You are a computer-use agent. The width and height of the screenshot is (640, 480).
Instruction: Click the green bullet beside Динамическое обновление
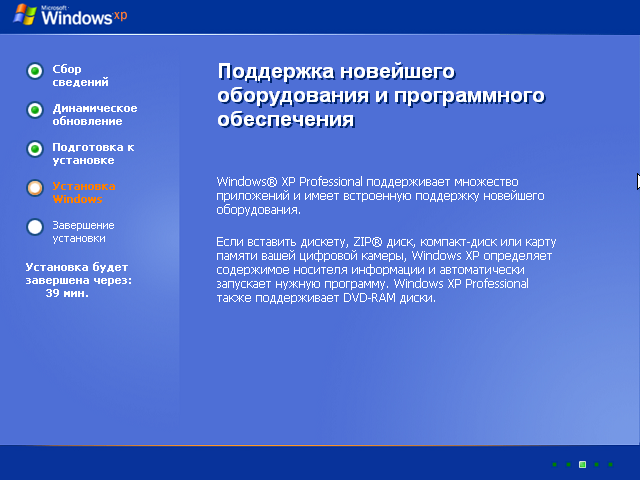pyautogui.click(x=35, y=110)
